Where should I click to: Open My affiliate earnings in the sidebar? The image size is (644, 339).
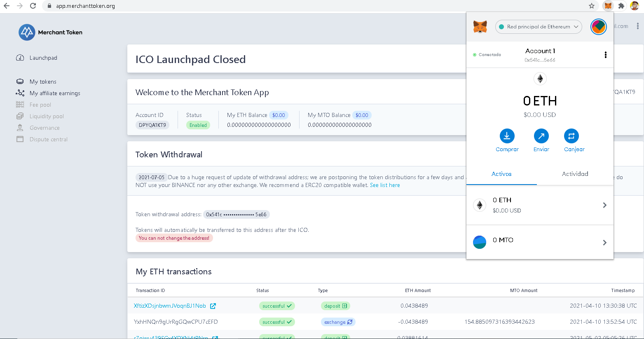coord(55,93)
